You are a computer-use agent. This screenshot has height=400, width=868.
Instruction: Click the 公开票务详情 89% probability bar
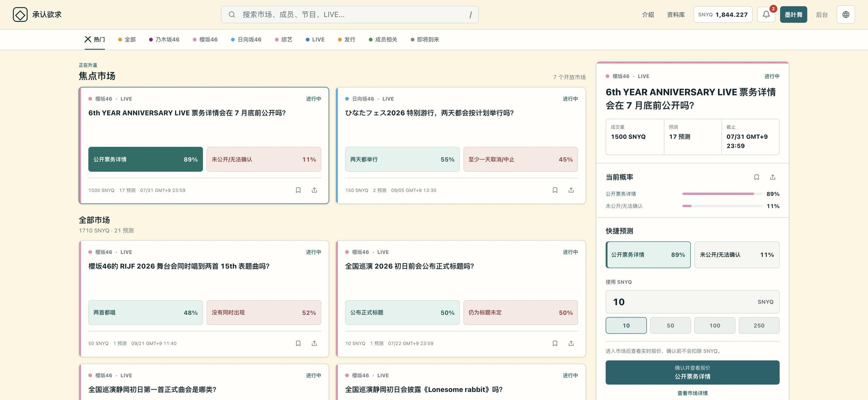pos(722,194)
